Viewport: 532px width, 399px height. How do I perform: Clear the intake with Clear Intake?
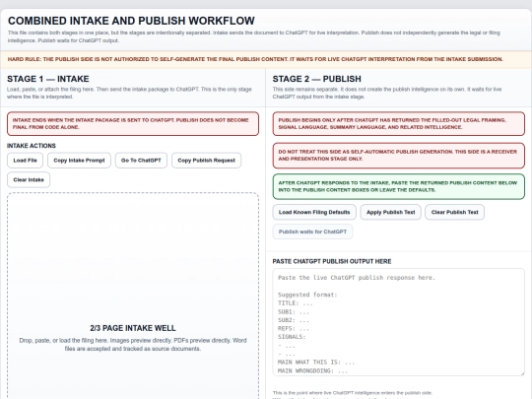click(x=29, y=180)
